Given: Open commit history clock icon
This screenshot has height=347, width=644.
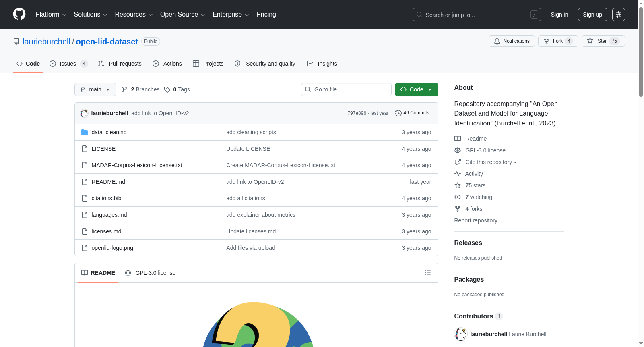Looking at the screenshot, I should pyautogui.click(x=398, y=113).
